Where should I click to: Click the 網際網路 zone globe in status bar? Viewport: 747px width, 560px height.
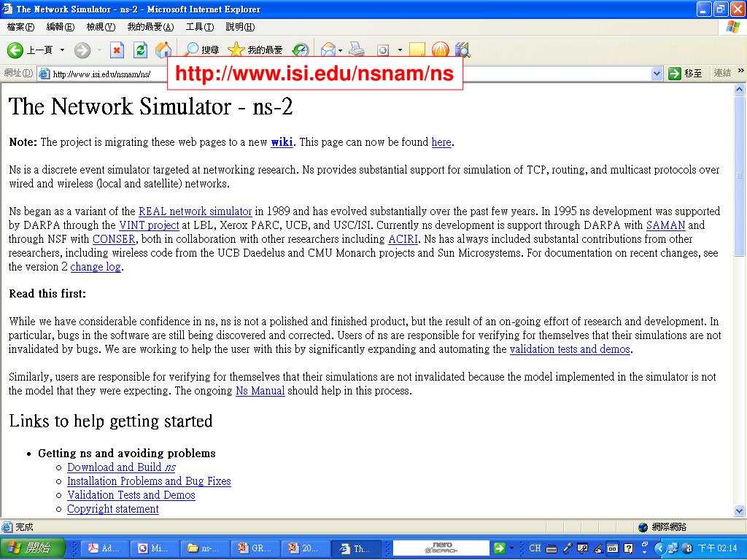click(643, 526)
